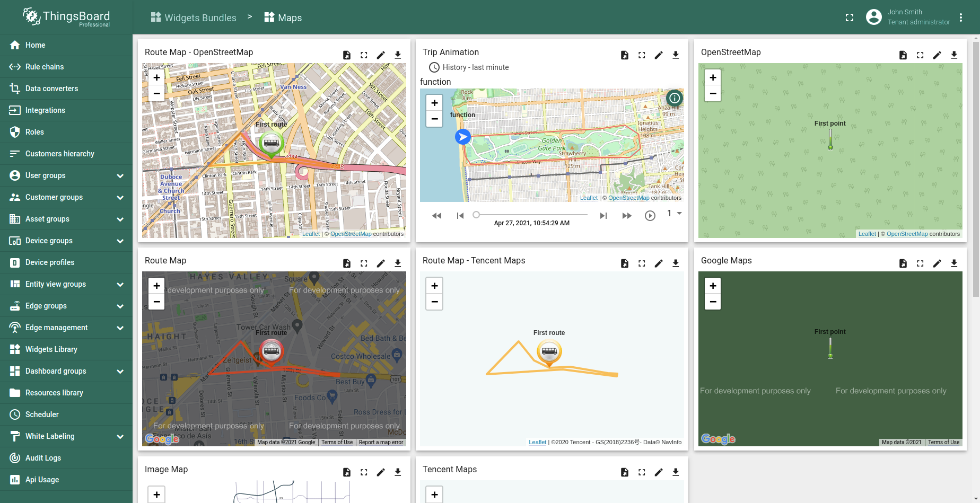
Task: Open Integrations page
Action: point(66,110)
